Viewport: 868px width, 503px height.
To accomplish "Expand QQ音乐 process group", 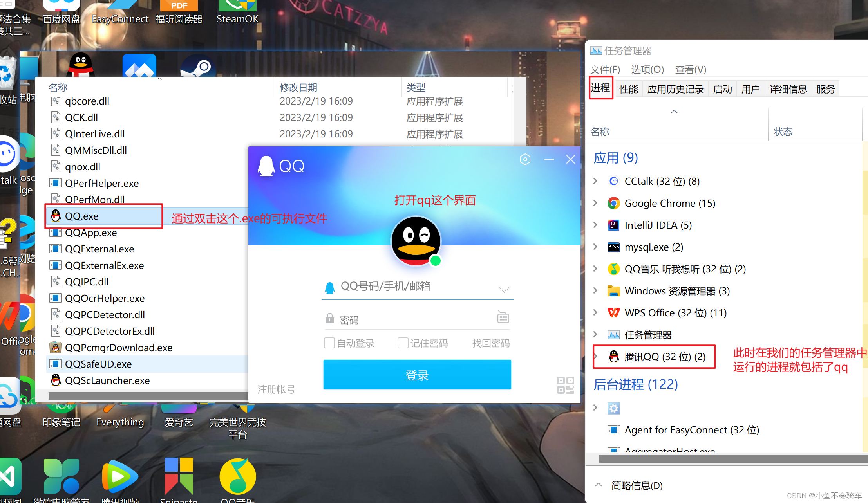I will [x=595, y=269].
